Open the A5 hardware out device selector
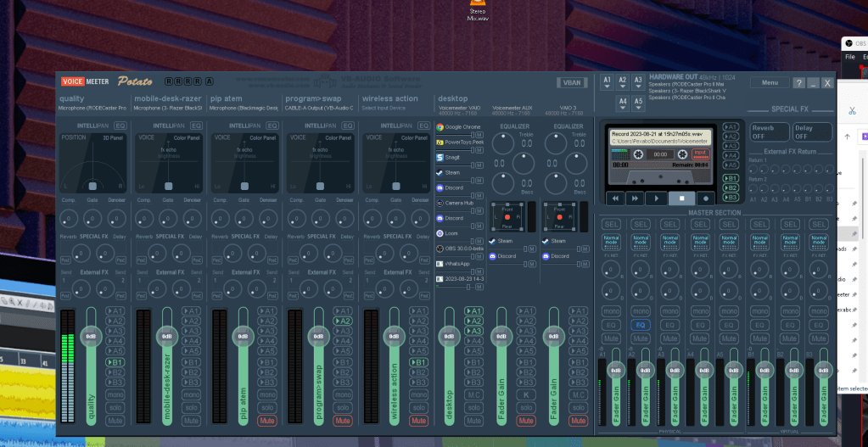The image size is (868, 447). (x=638, y=103)
